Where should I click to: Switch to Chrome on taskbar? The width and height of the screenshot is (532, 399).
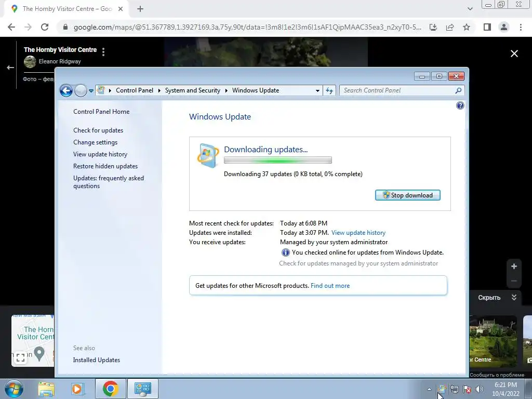click(110, 389)
